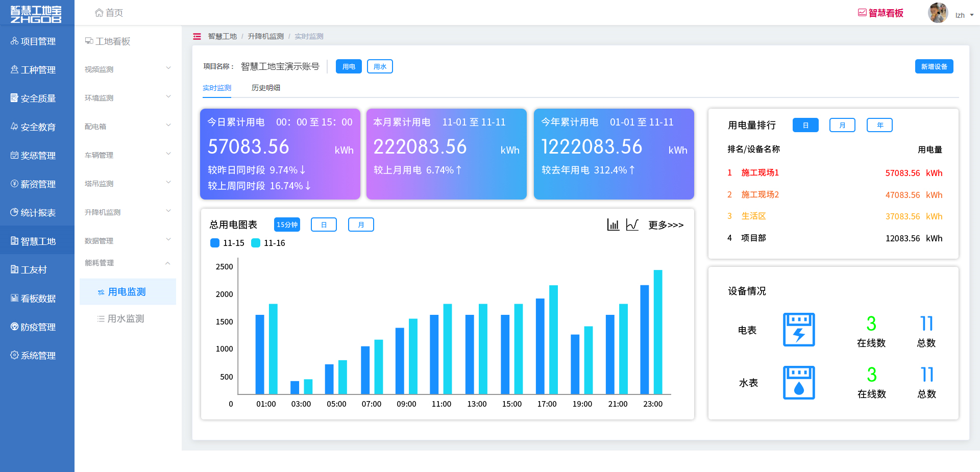Screen dimensions: 980x472
Task: Switch to line chart view icon
Action: 632,225
